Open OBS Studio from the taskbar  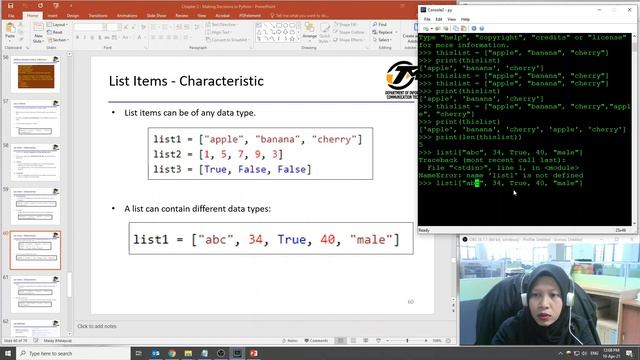tap(221, 353)
